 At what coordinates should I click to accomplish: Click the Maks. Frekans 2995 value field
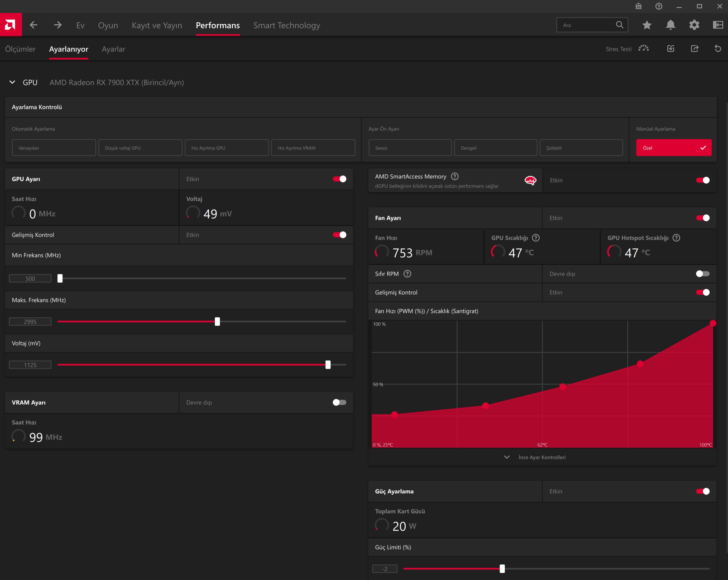coord(30,322)
